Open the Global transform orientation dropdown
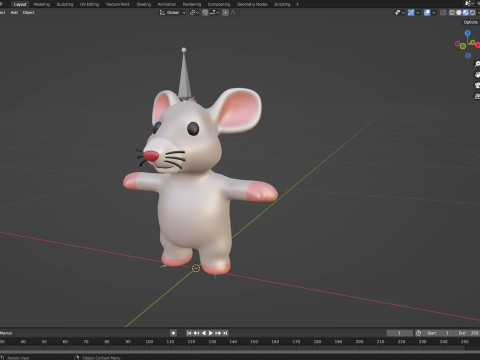This screenshot has width=480, height=360. coord(172,13)
